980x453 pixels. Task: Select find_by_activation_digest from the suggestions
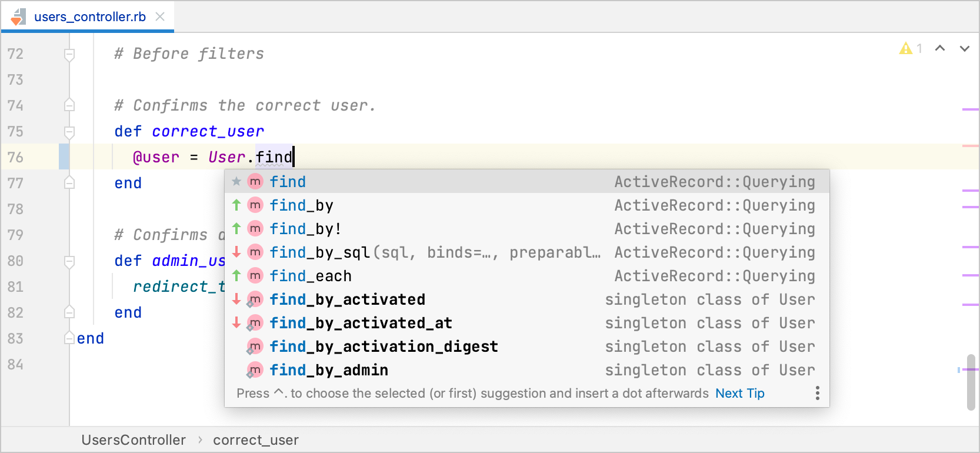(x=384, y=347)
